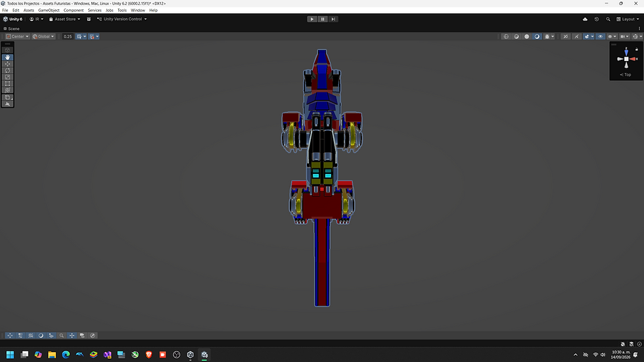Viewport: 644px width, 362px height.
Task: Click the grid size 0.25 field
Action: point(68,37)
